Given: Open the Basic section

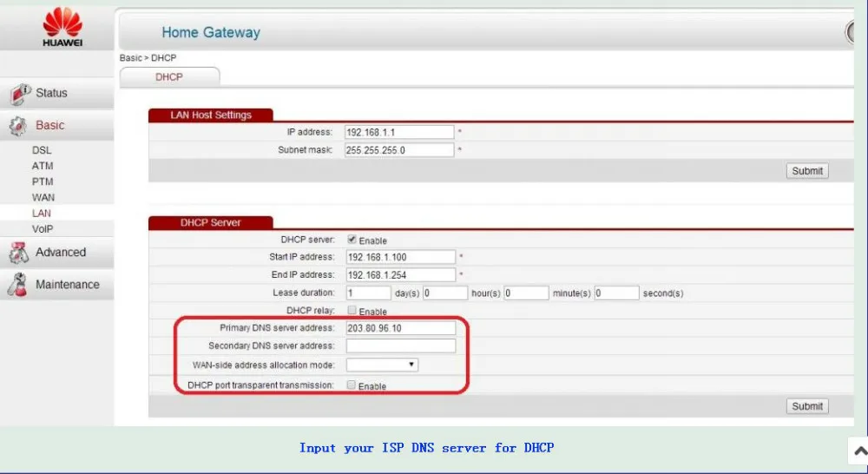Looking at the screenshot, I should [57, 125].
